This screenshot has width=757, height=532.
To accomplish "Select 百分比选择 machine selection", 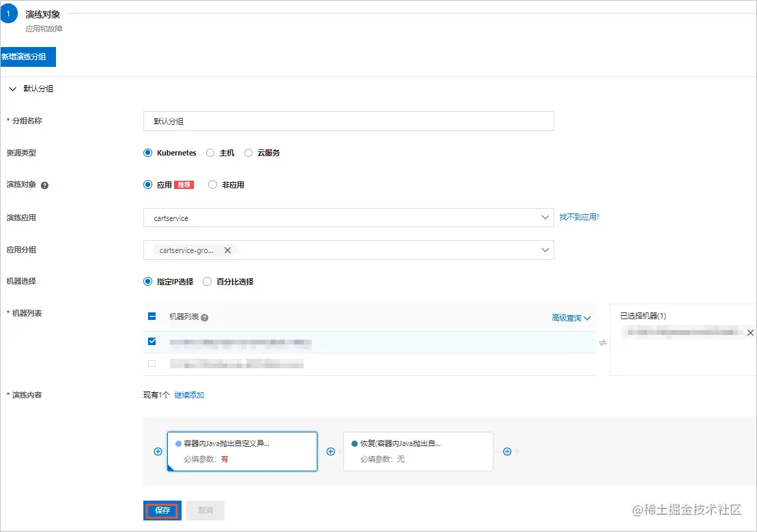I will [x=207, y=282].
